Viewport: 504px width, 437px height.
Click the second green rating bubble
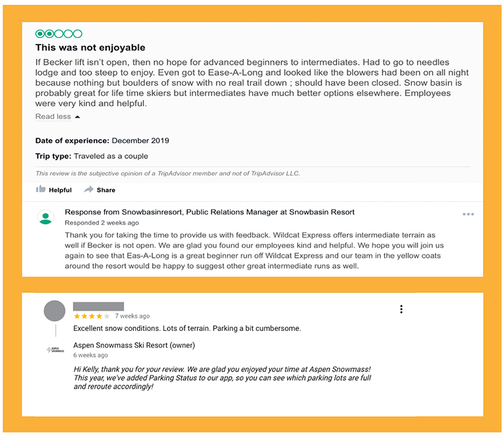[49, 34]
